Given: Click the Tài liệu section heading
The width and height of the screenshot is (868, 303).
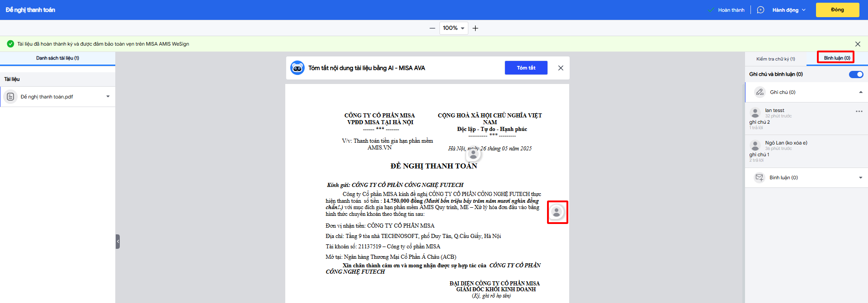Looking at the screenshot, I should pos(12,79).
